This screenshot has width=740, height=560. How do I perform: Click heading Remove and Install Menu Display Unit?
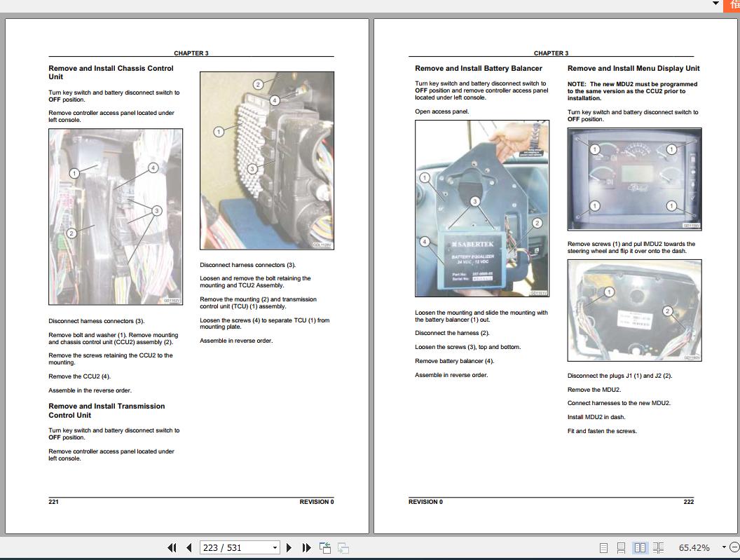tap(633, 69)
